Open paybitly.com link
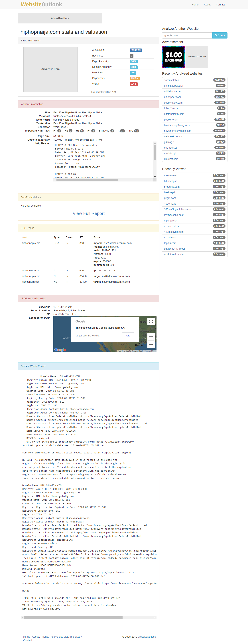Viewport: 248px width, 644px height. pyautogui.click(x=171, y=120)
